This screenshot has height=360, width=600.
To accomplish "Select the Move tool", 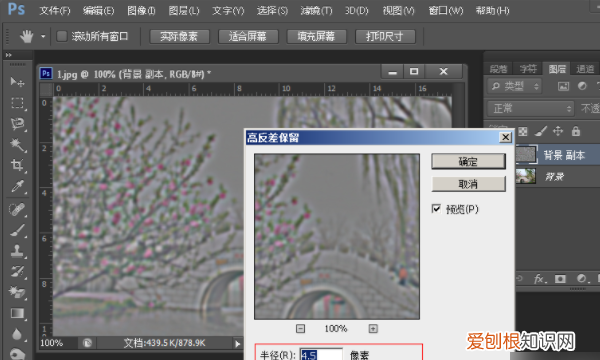I will click(x=17, y=82).
